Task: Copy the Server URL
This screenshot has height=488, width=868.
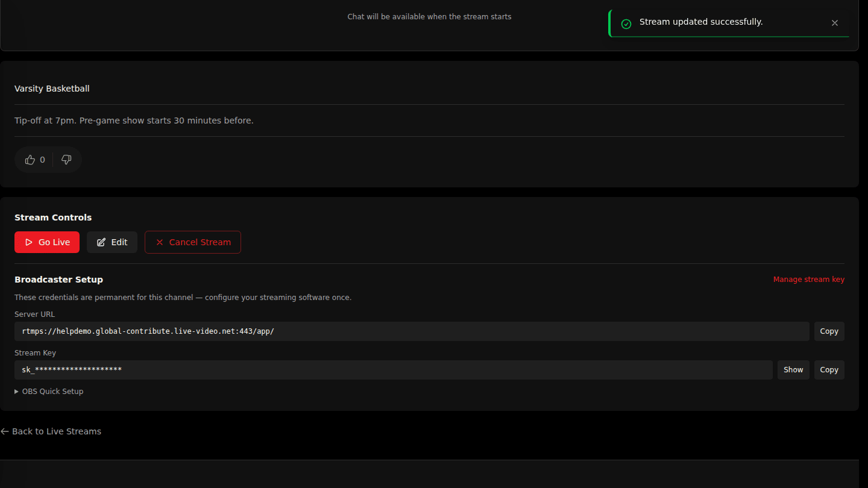Action: (829, 331)
